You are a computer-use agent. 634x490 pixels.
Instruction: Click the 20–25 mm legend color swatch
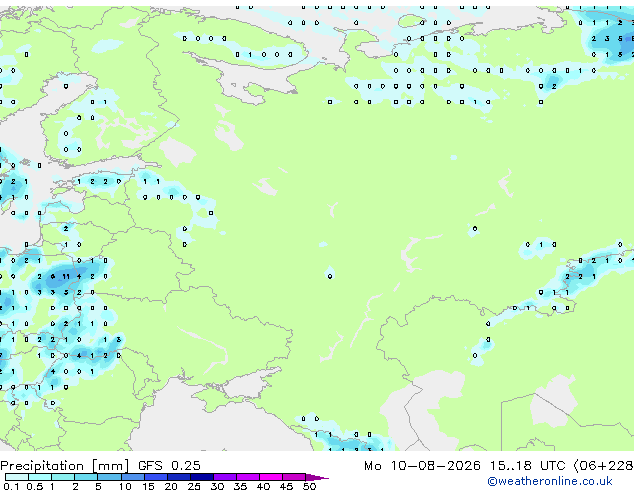[179, 477]
